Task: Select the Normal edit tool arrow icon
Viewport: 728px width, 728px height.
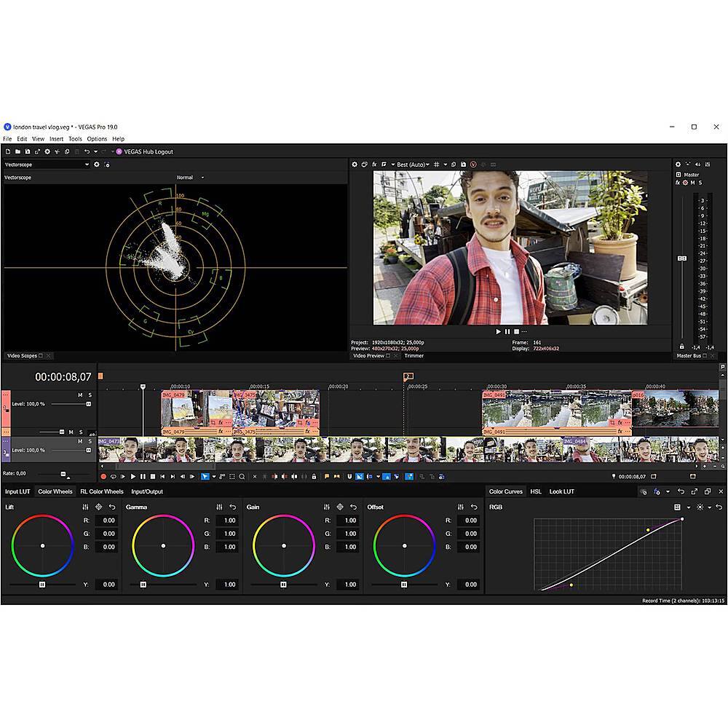Action: click(205, 477)
